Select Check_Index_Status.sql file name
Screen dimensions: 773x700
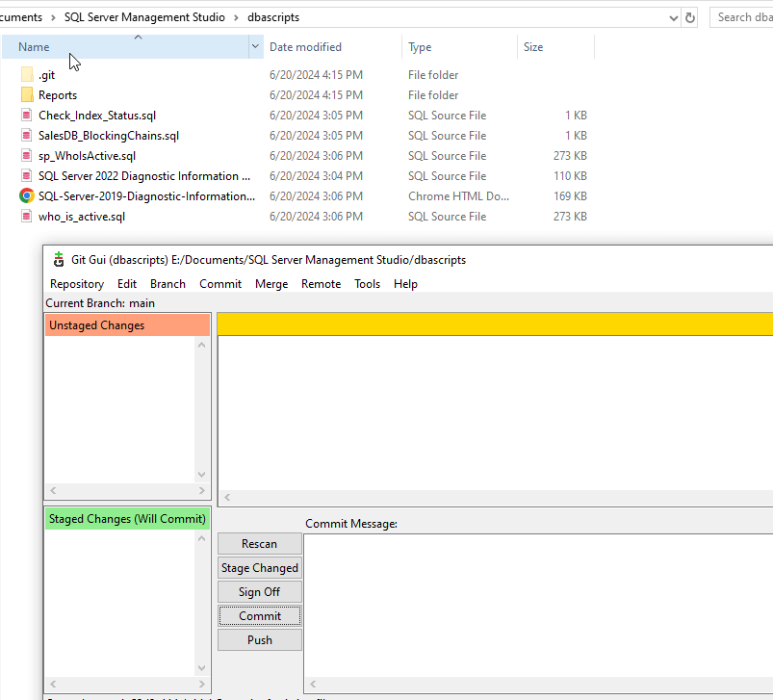(x=97, y=116)
